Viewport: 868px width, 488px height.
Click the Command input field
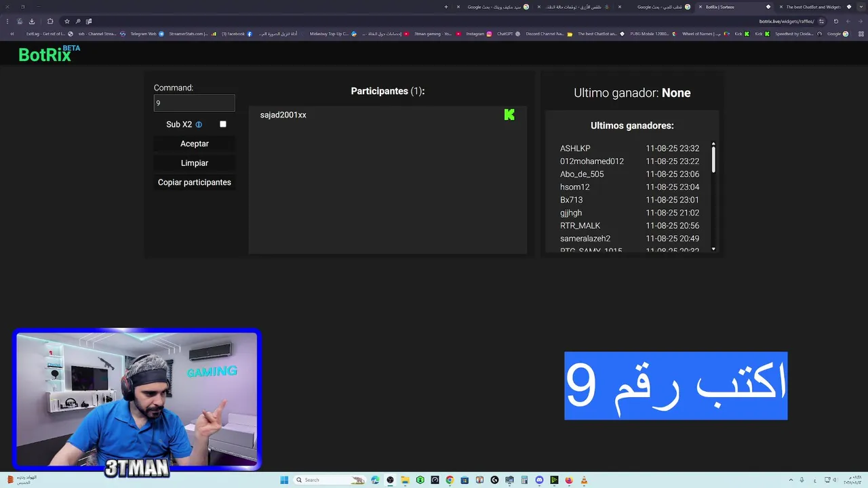click(x=195, y=103)
